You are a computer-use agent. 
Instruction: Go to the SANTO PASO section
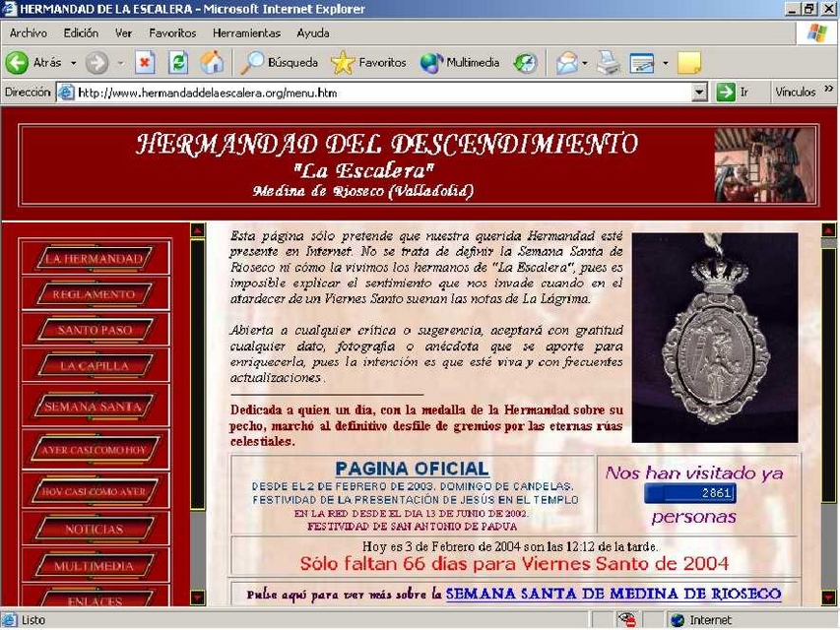(95, 330)
